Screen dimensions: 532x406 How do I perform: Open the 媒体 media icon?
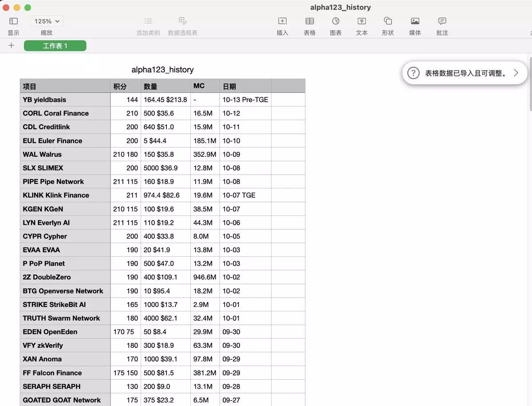[x=415, y=21]
